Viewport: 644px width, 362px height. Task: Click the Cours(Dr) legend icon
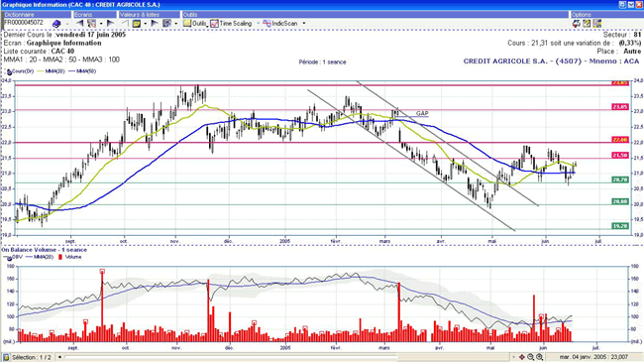coord(9,72)
